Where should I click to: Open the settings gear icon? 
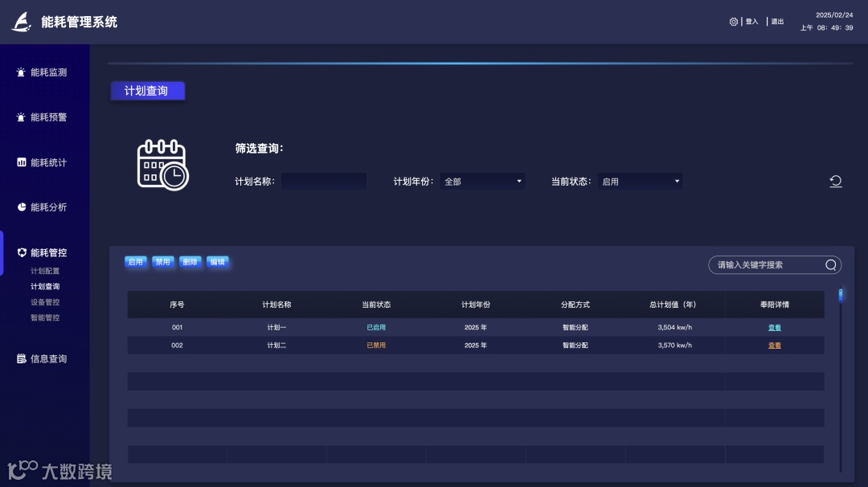[x=734, y=22]
